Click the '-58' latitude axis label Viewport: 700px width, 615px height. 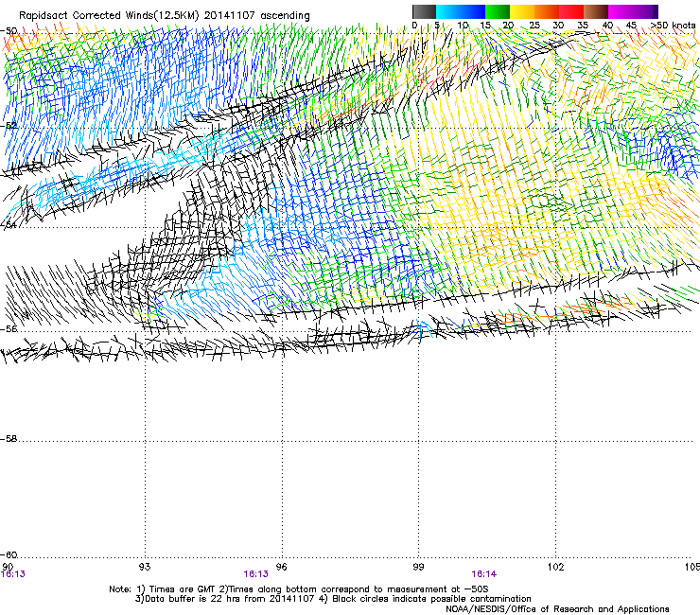coord(9,439)
